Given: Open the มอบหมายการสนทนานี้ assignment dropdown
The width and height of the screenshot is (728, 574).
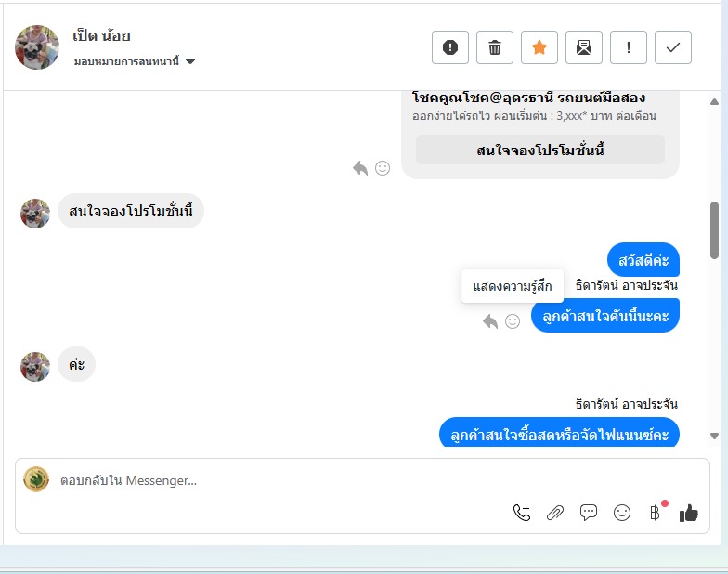Looking at the screenshot, I should point(134,61).
